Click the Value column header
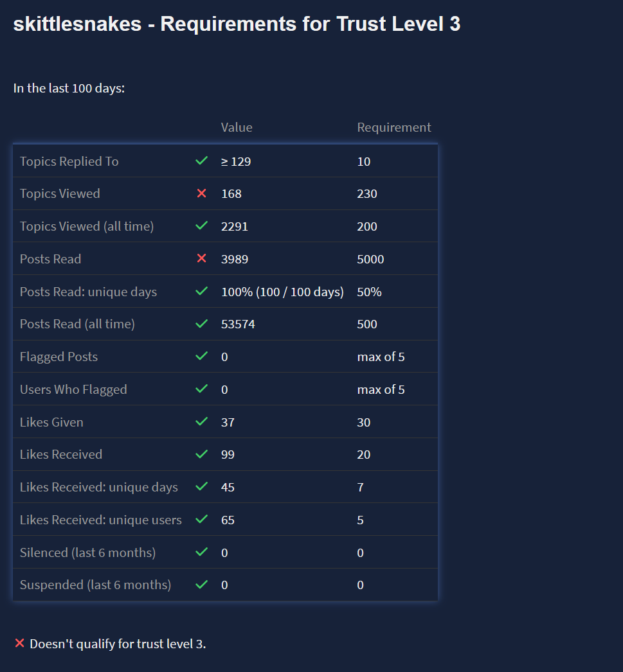623x672 pixels. [x=237, y=127]
